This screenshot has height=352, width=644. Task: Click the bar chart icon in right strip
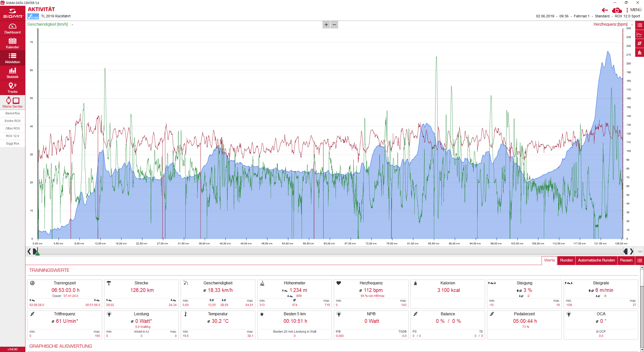tap(639, 52)
